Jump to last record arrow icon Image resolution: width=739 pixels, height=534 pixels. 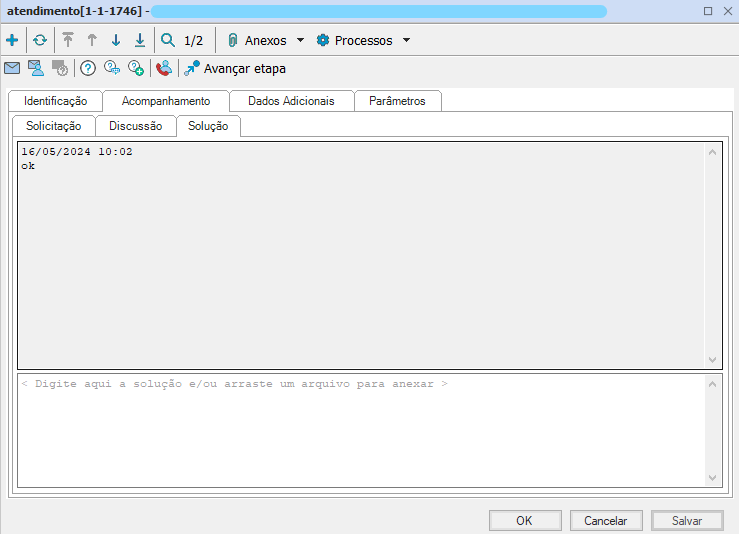point(140,41)
